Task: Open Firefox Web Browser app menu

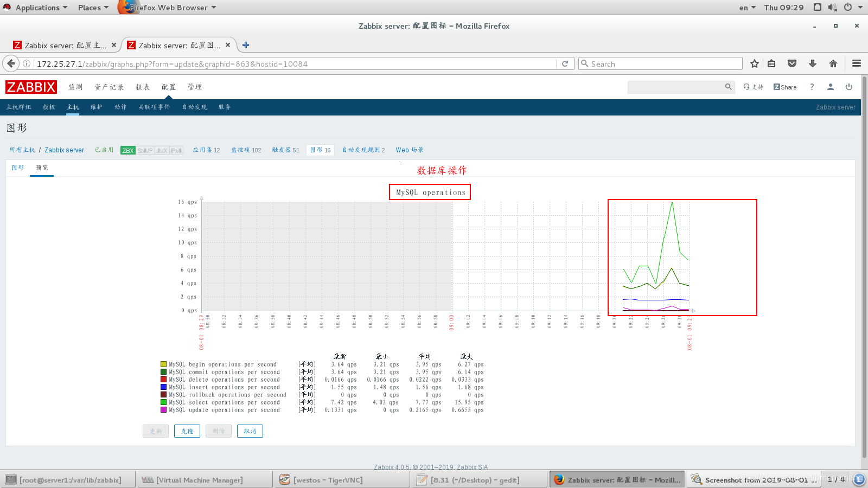Action: [168, 7]
